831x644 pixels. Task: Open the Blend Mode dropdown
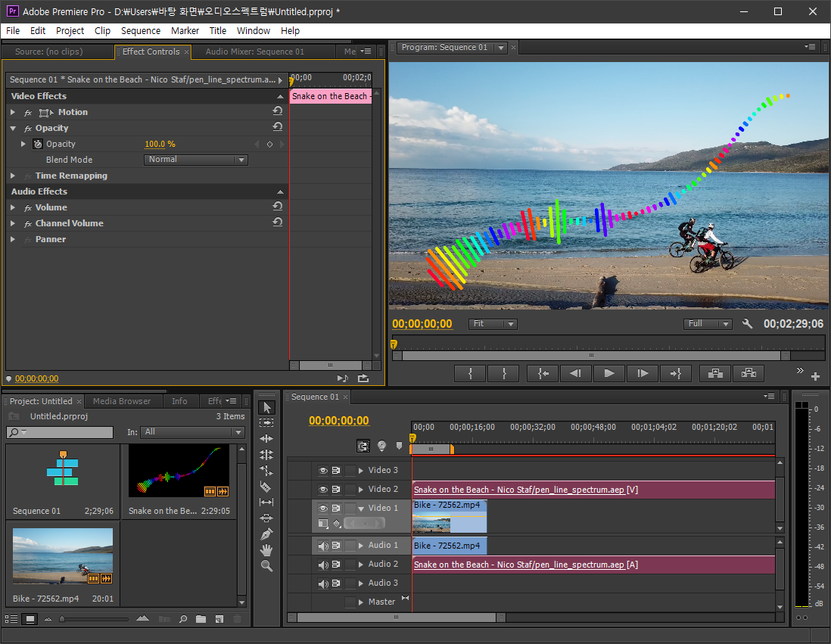(196, 160)
